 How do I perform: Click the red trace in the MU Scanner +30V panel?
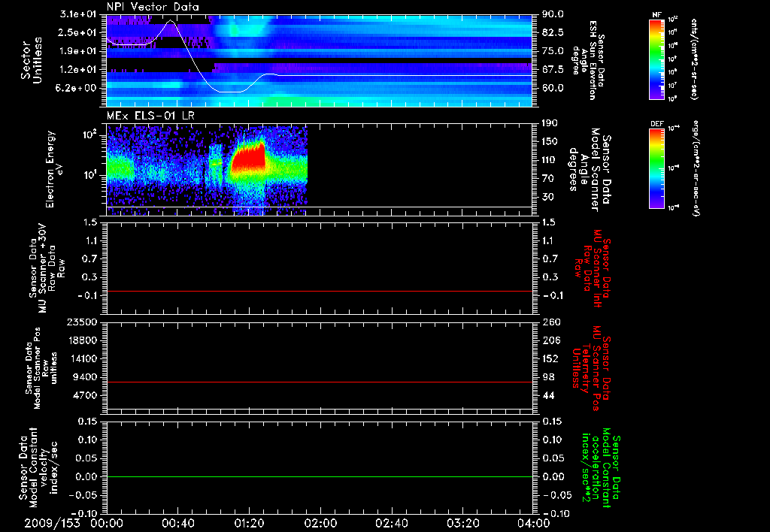coord(319,291)
